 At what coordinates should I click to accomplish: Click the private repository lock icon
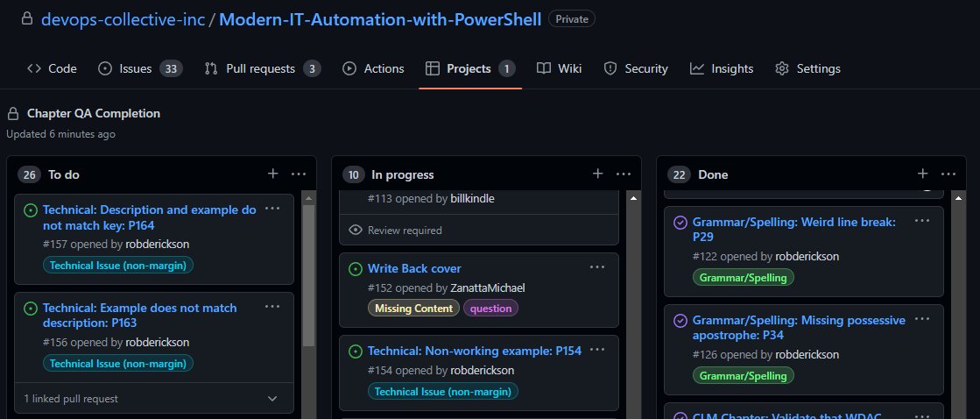[x=27, y=18]
